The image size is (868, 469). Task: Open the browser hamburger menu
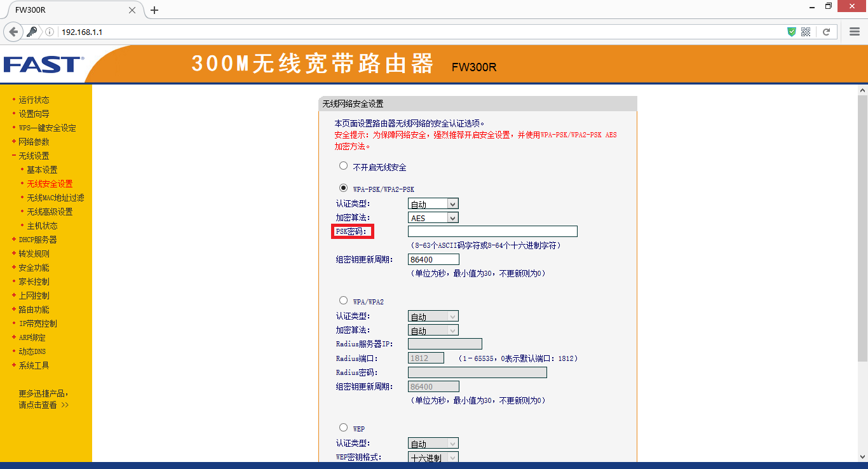(854, 32)
